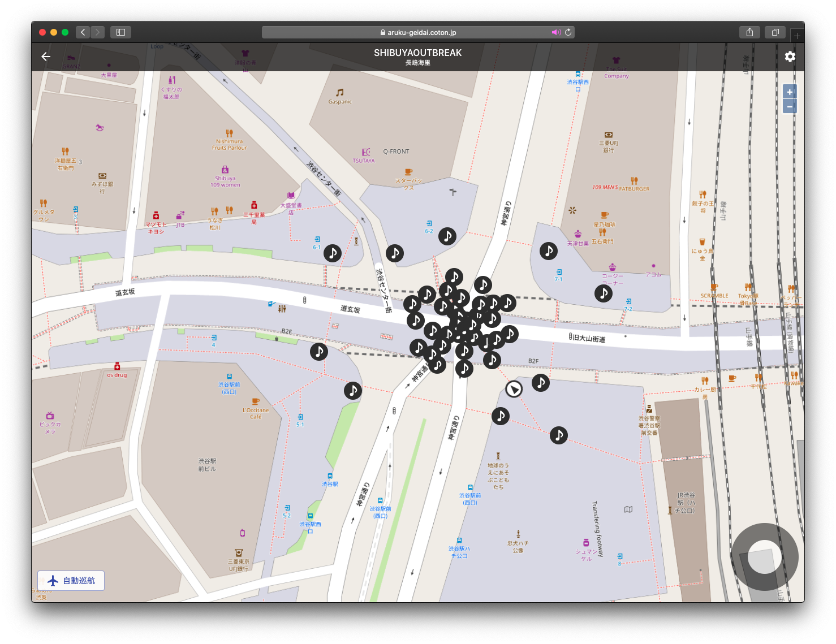Show all tabs overview

[775, 32]
